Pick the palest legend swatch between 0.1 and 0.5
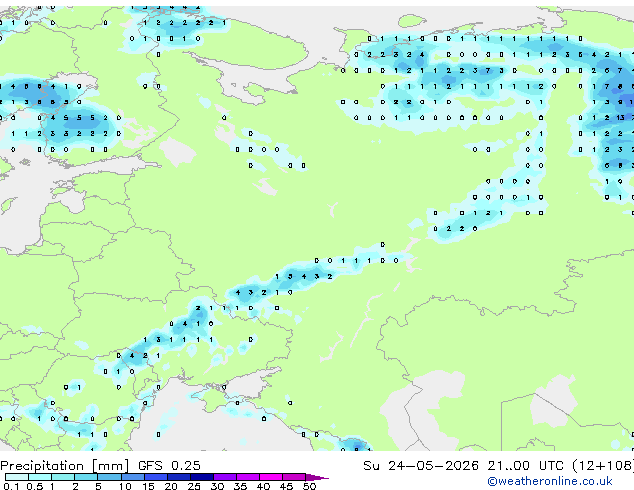 tap(17, 477)
